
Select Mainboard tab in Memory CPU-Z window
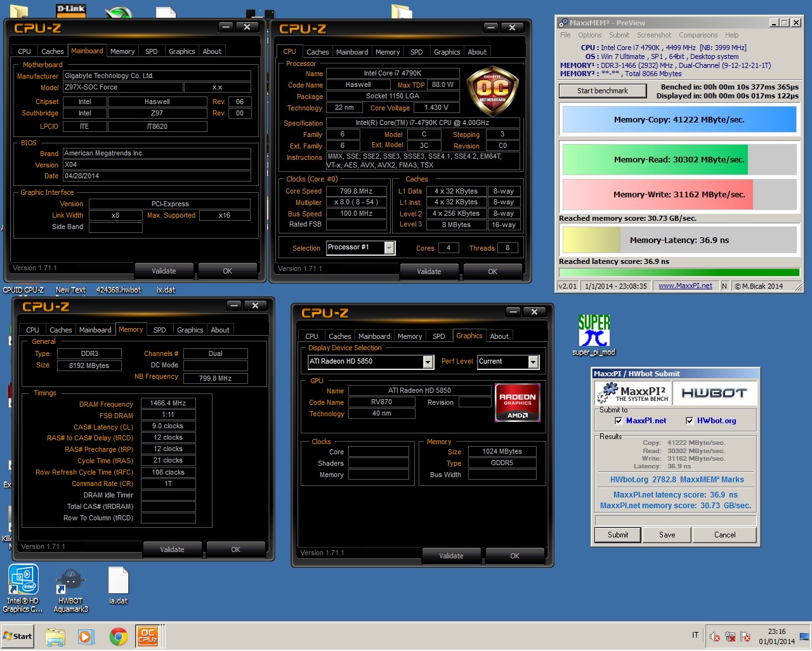(x=95, y=330)
